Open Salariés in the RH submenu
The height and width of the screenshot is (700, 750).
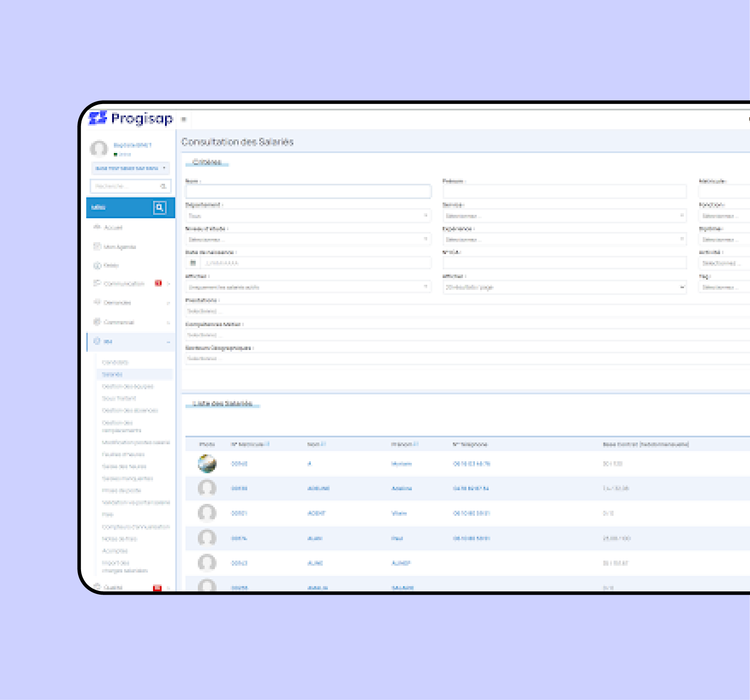click(112, 374)
